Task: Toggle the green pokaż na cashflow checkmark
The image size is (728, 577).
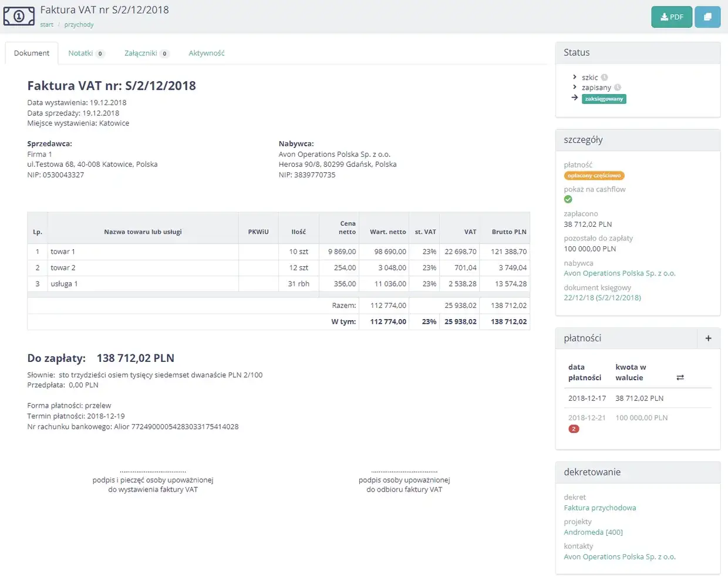Action: (568, 199)
